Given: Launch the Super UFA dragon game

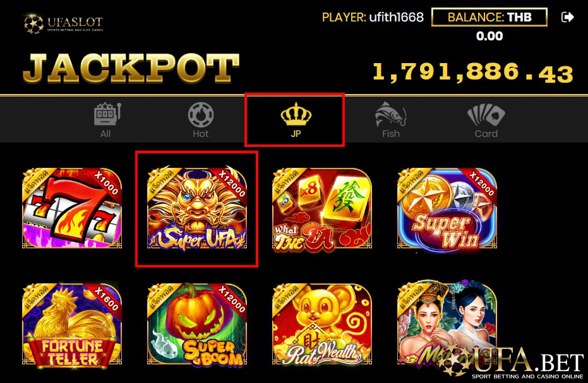Looking at the screenshot, I should pos(197,208).
